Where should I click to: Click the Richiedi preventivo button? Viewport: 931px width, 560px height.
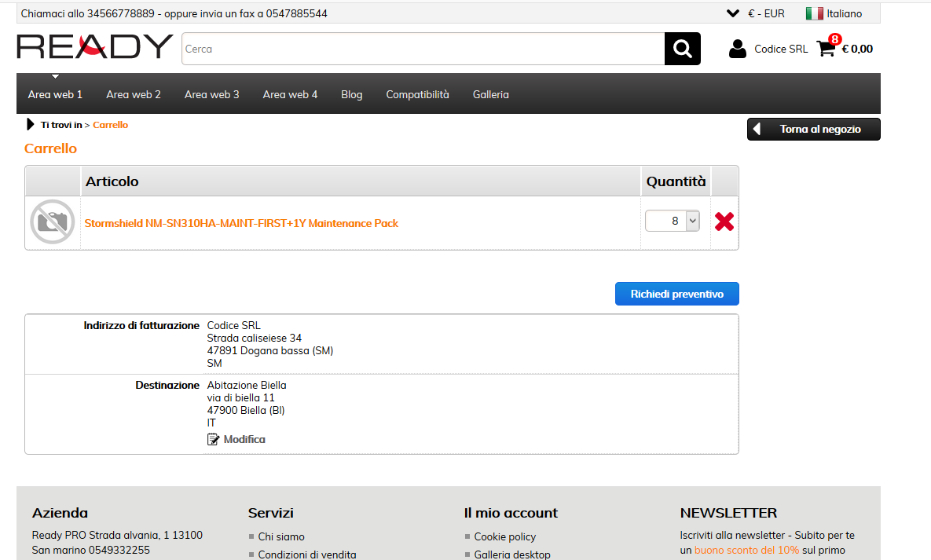(x=677, y=294)
